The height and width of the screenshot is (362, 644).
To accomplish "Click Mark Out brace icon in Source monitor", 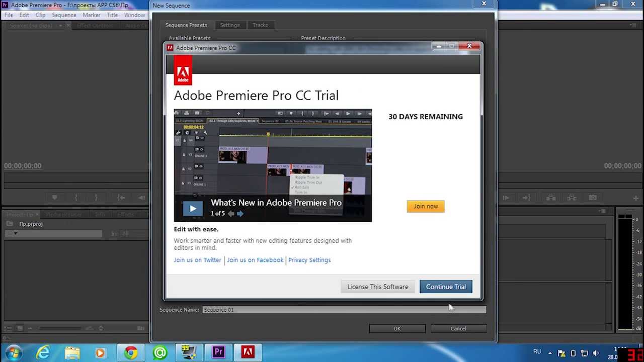I will click(96, 198).
